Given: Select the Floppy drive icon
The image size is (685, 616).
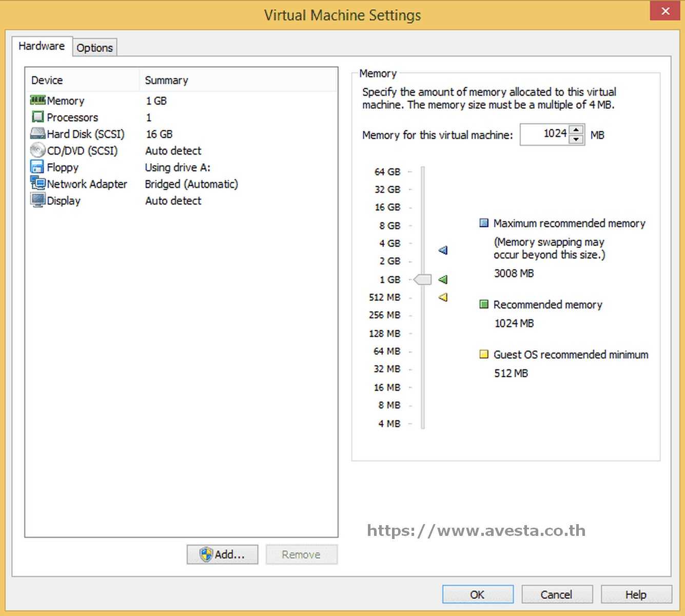Looking at the screenshot, I should (x=38, y=166).
